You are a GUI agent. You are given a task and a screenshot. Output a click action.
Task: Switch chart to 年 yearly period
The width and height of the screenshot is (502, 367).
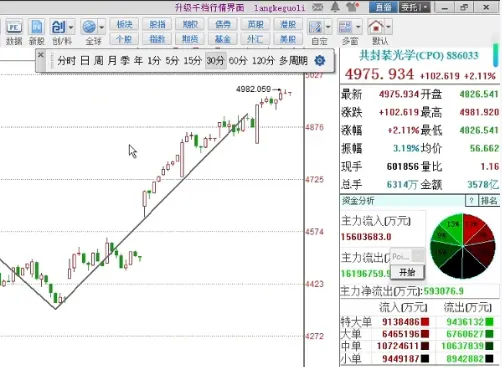(x=138, y=61)
